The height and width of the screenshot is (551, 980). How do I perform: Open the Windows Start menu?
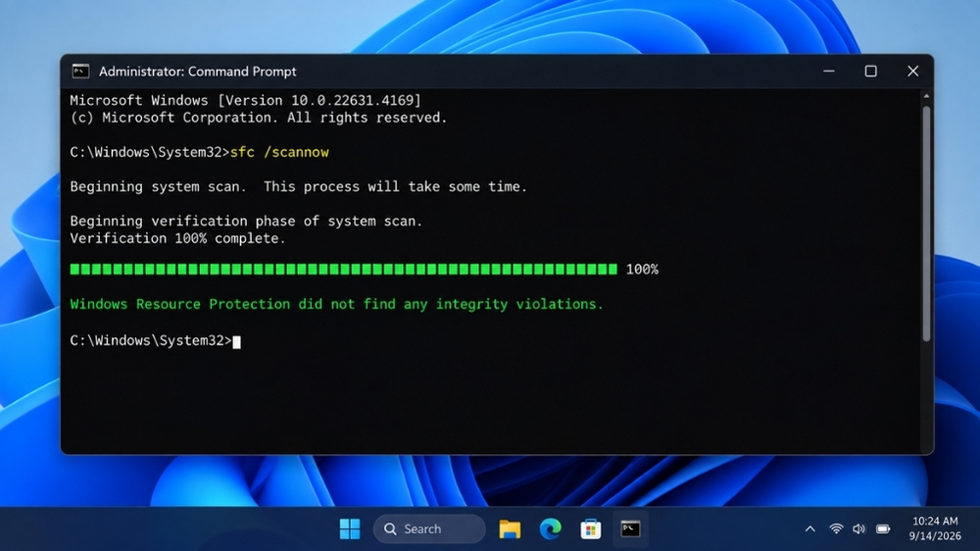(x=350, y=529)
